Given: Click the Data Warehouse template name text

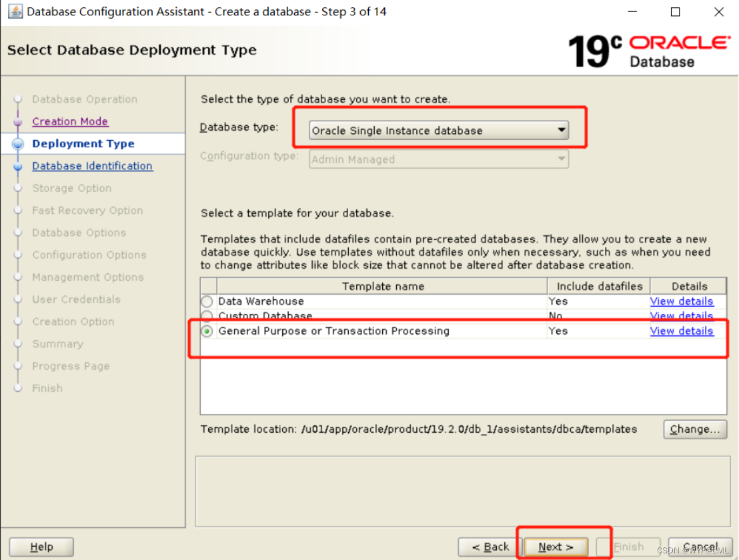Looking at the screenshot, I should [261, 301].
